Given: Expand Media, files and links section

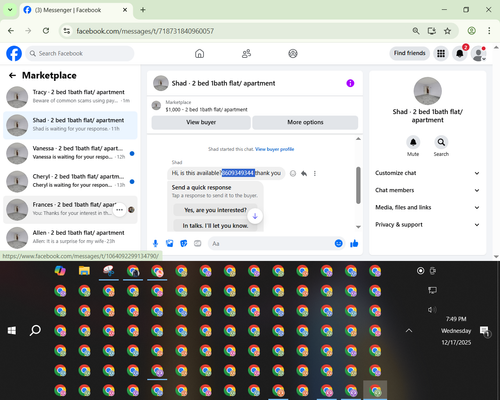Looking at the screenshot, I should [x=427, y=207].
